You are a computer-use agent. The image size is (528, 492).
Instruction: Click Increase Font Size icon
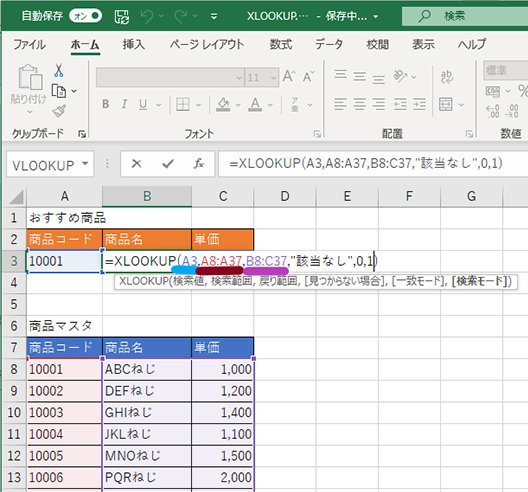[x=289, y=76]
